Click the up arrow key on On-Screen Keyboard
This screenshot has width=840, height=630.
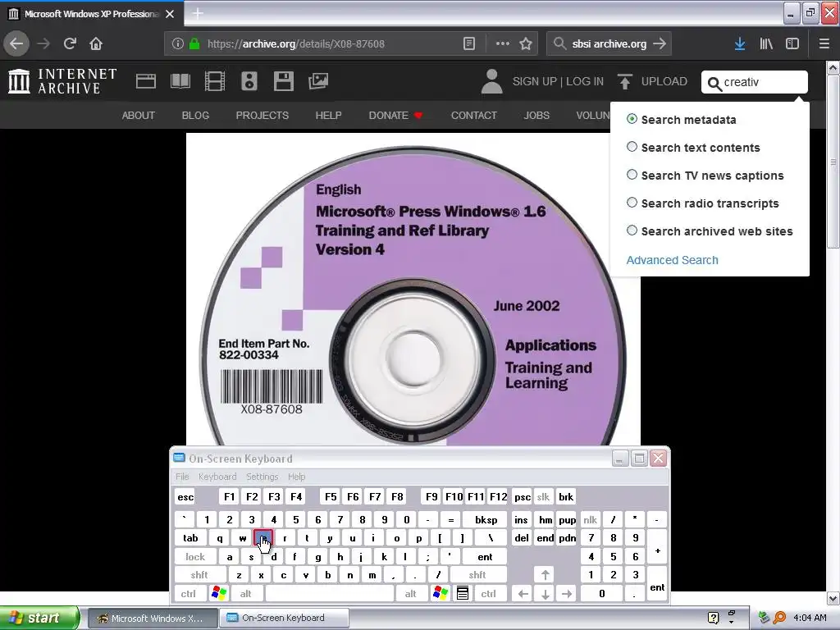[545, 575]
